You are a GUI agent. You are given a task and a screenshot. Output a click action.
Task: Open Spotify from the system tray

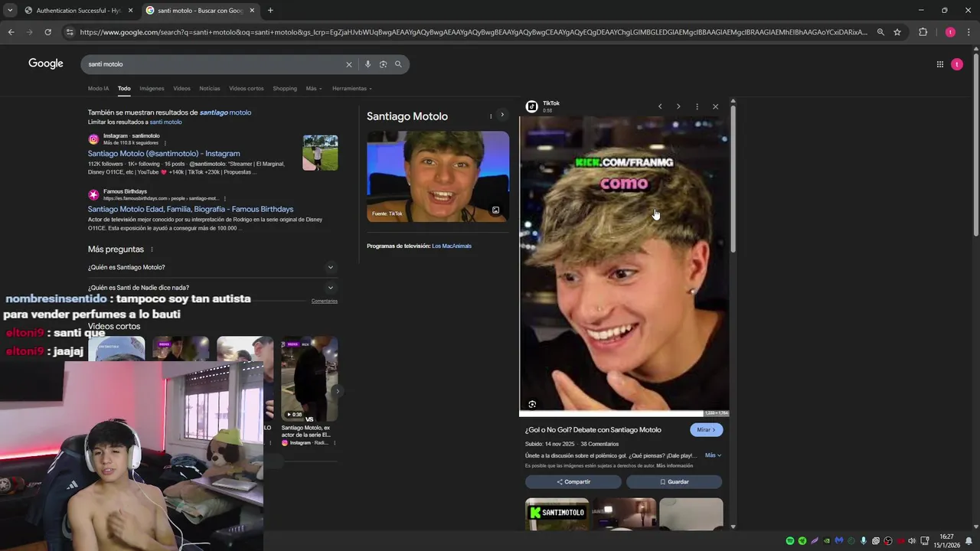(x=790, y=541)
